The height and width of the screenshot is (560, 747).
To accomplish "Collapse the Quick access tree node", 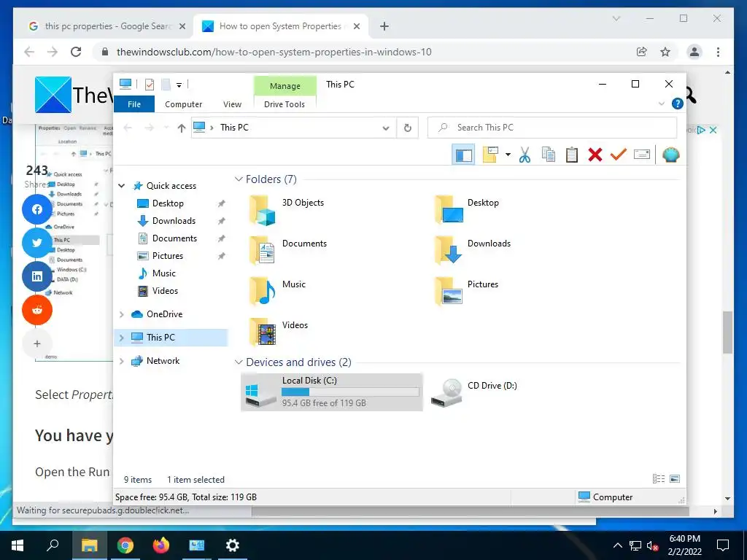I will click(122, 186).
